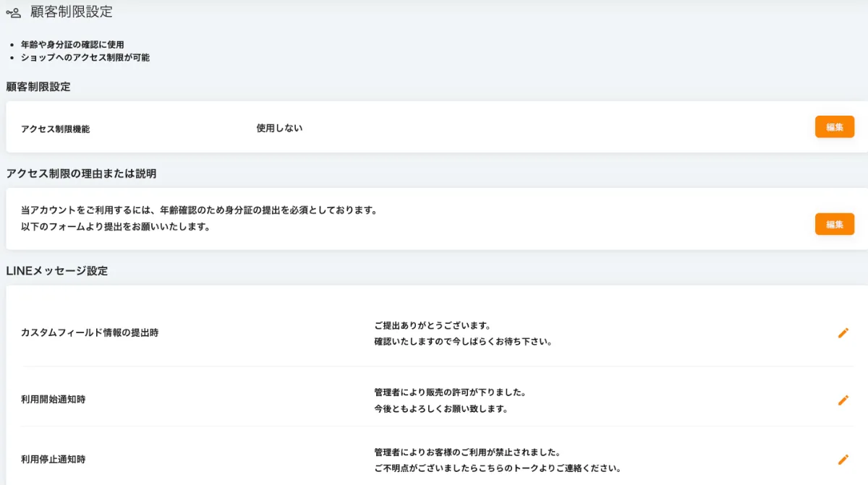
Task: Click the age verification explanation text block
Action: click(x=200, y=217)
